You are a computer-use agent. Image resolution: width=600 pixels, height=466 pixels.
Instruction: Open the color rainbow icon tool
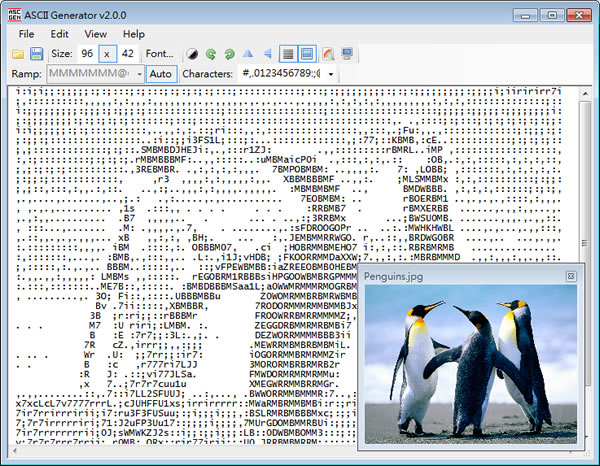(x=327, y=53)
